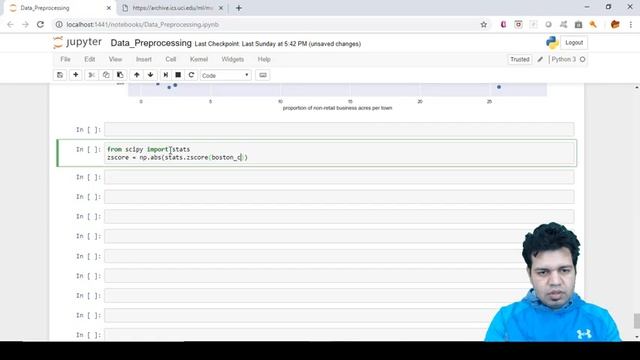Screen dimensions: 640x360
Task: Switch to the Data_Preprocessing browser tab
Action: (x=60, y=8)
